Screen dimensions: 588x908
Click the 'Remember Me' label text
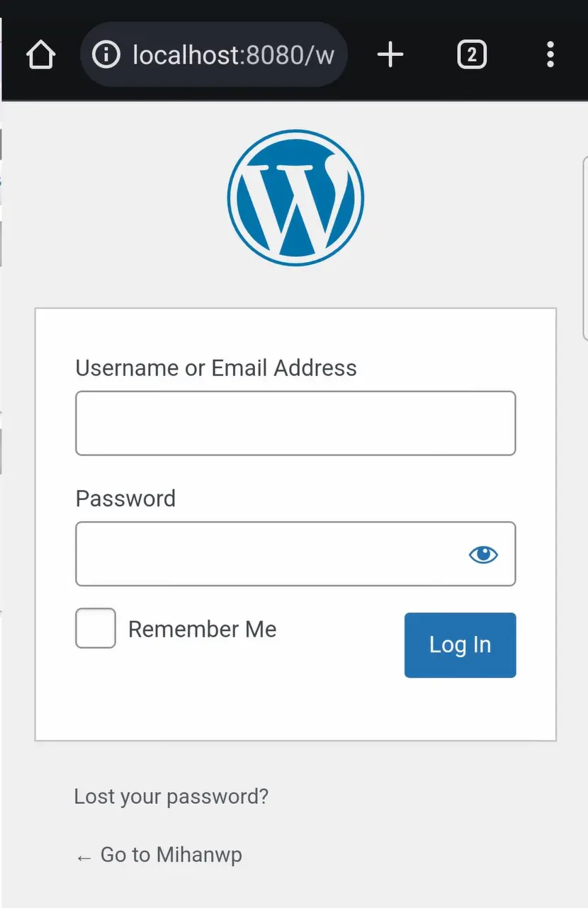tap(202, 629)
